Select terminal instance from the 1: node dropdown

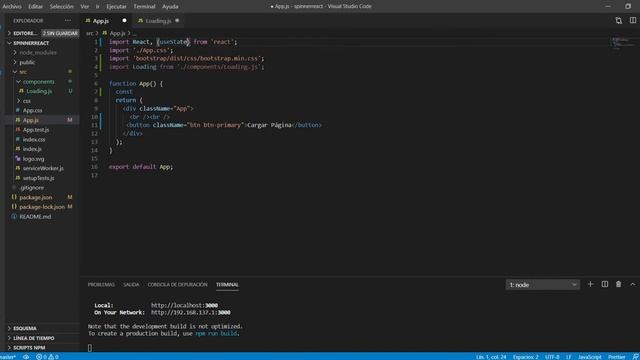542,285
